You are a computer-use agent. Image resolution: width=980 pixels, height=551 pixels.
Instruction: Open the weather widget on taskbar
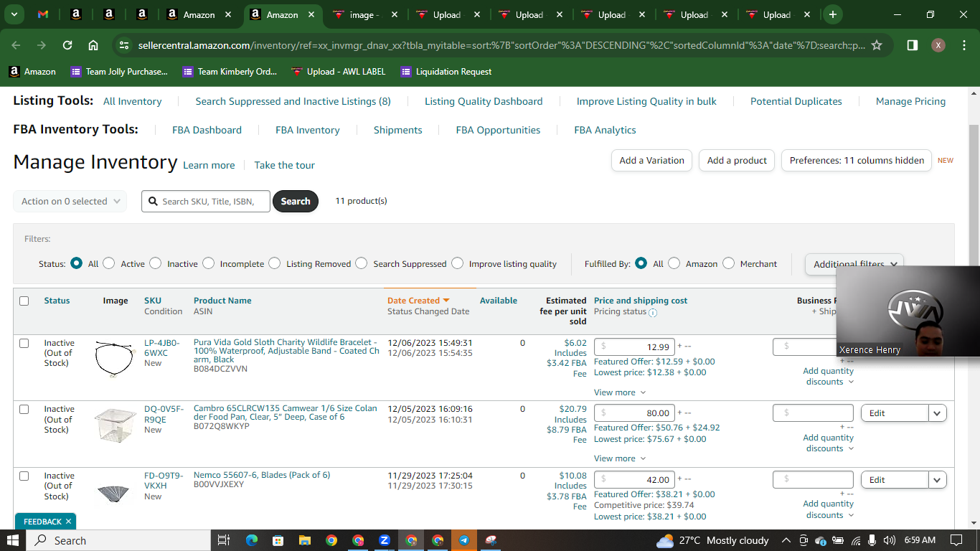click(x=712, y=540)
